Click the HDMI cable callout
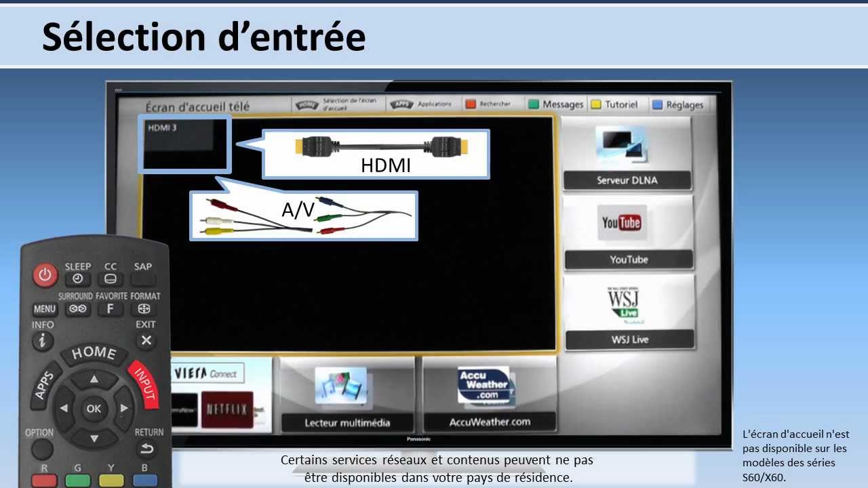Image resolution: width=868 pixels, height=488 pixels. tap(376, 154)
